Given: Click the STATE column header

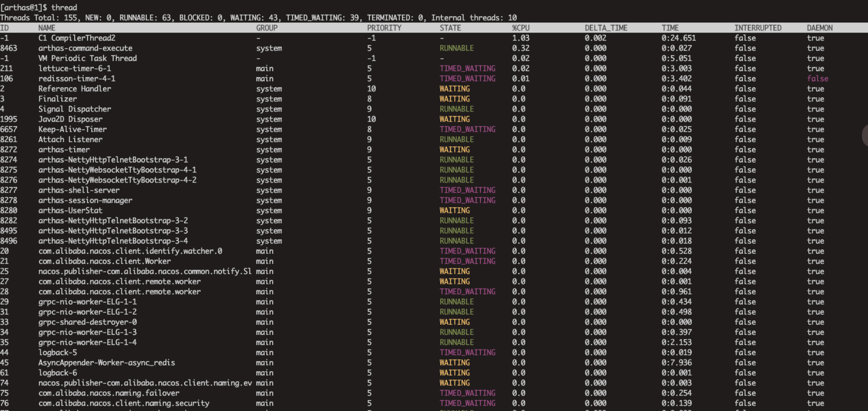Looking at the screenshot, I should click(x=450, y=28).
